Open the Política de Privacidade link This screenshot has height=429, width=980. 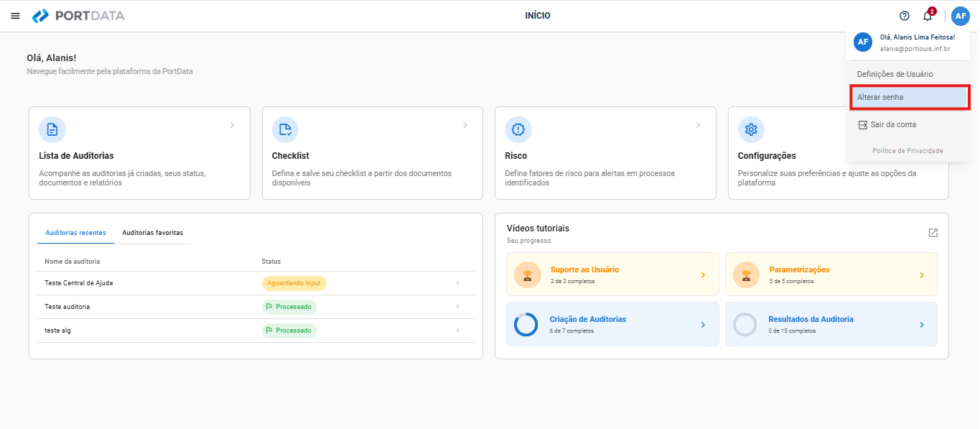[x=907, y=151]
